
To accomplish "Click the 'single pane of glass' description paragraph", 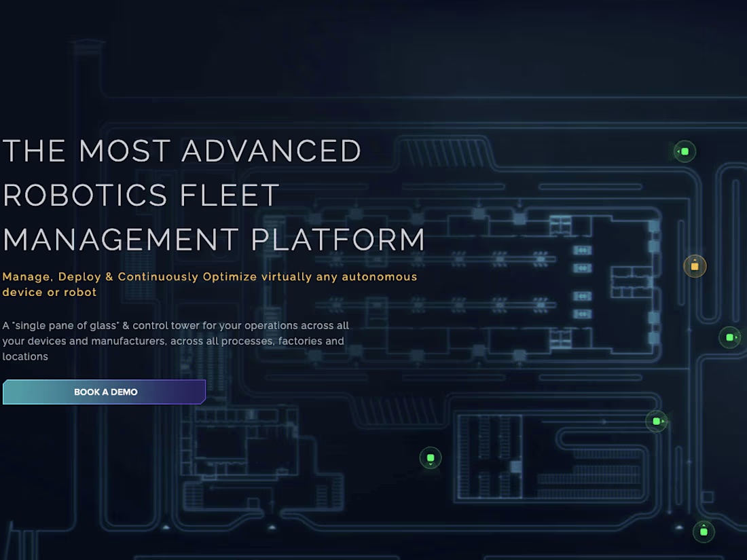I will (x=175, y=341).
